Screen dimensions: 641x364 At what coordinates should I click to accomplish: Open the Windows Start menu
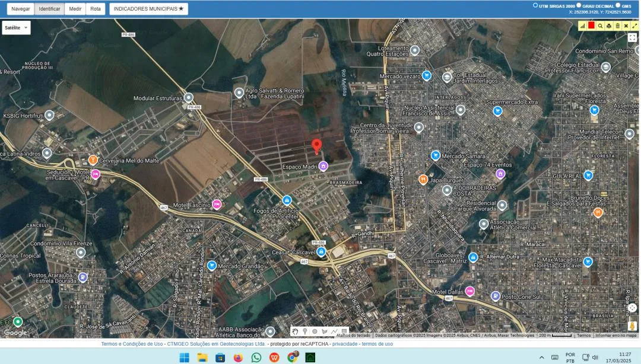point(185,357)
